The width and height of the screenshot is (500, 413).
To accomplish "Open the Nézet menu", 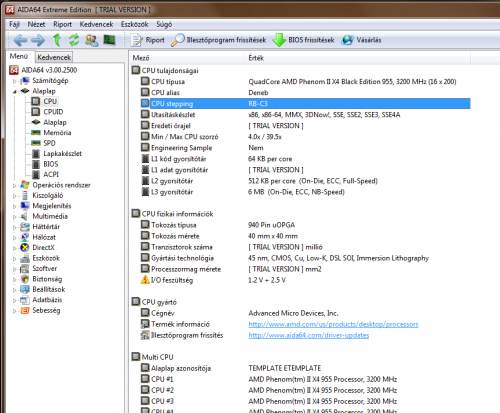I will [36, 24].
